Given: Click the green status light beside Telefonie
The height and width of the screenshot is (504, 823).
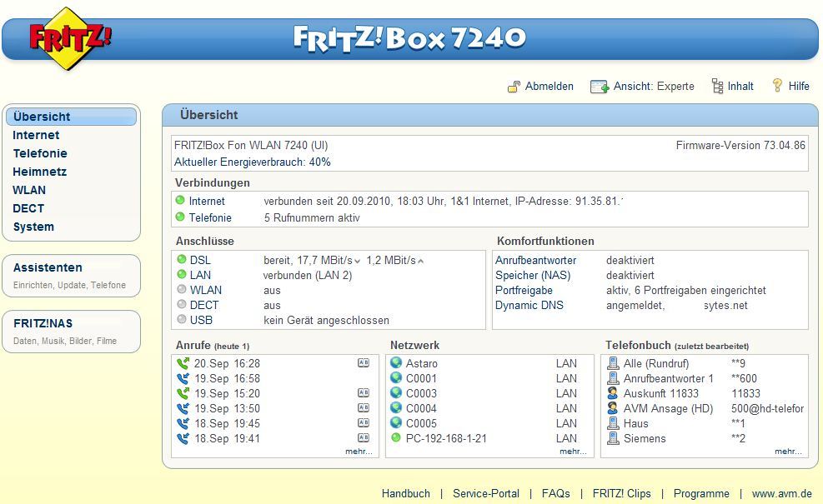Looking at the screenshot, I should pyautogui.click(x=180, y=217).
